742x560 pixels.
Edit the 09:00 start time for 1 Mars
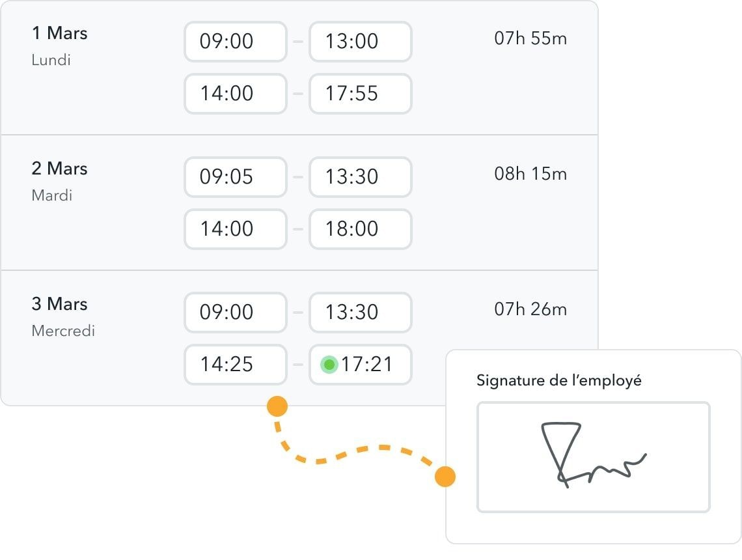235,42
